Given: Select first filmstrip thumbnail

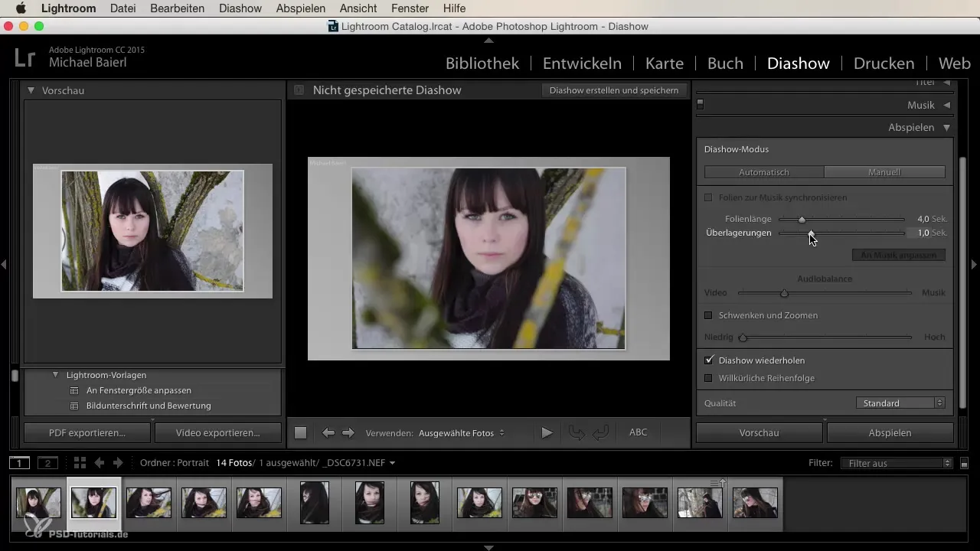Looking at the screenshot, I should [38, 503].
